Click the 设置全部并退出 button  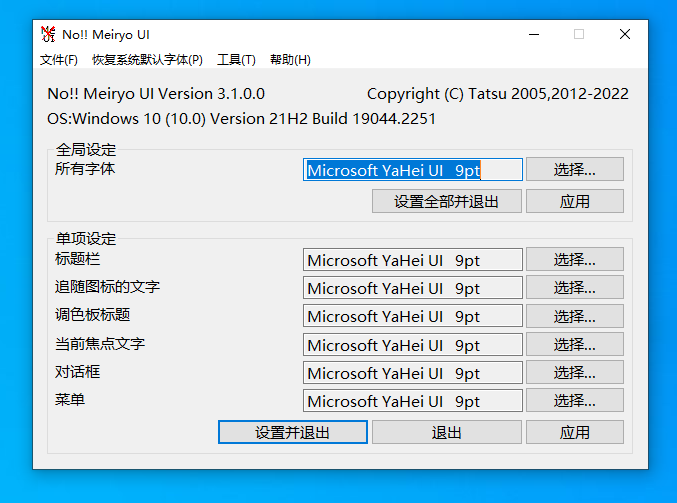[x=447, y=201]
